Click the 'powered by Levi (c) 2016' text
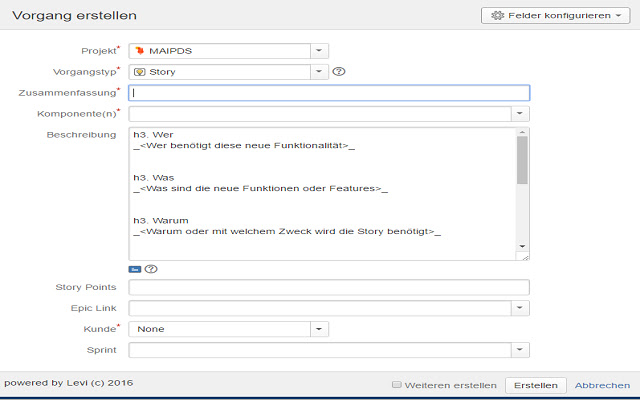Viewport: 640px width, 400px height. pyautogui.click(x=69, y=383)
